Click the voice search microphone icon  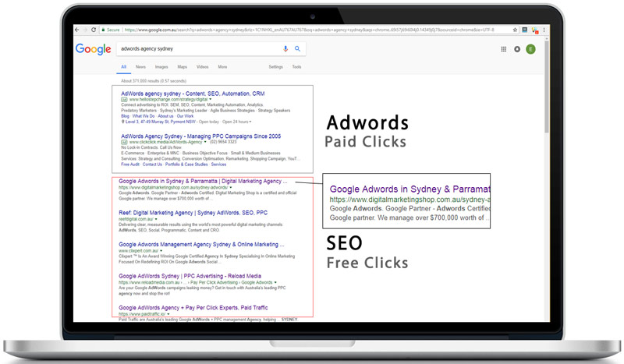pos(285,48)
